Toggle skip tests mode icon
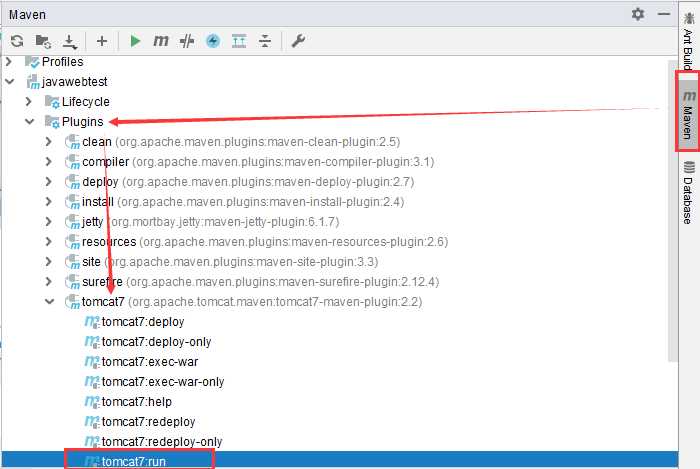Screen dimensions: 700x469 click(187, 41)
